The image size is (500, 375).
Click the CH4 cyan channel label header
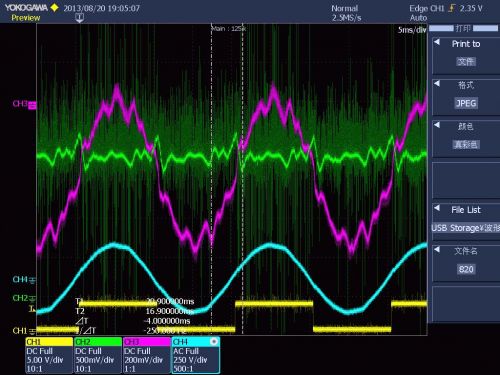[195, 341]
